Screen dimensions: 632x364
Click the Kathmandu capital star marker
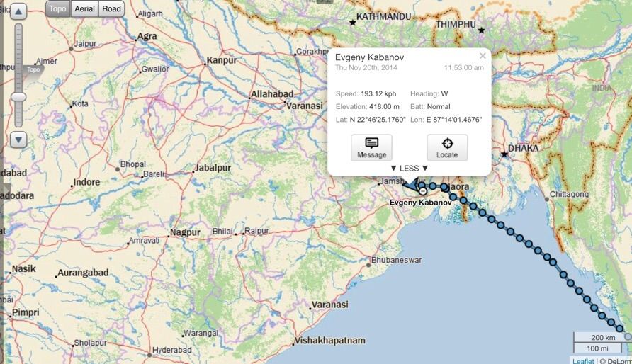(352, 23)
